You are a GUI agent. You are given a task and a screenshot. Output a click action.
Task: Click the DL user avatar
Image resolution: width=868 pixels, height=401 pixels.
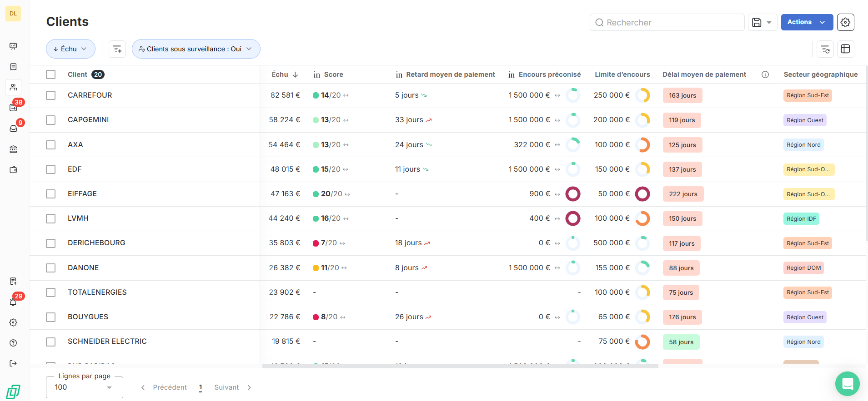pyautogui.click(x=13, y=14)
